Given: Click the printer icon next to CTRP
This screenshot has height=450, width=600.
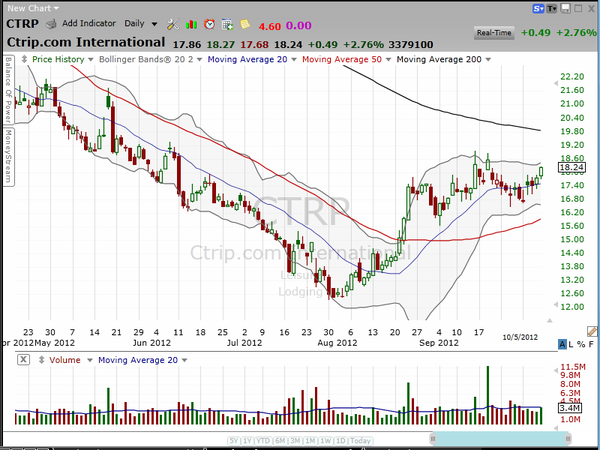Looking at the screenshot, I should coord(51,24).
